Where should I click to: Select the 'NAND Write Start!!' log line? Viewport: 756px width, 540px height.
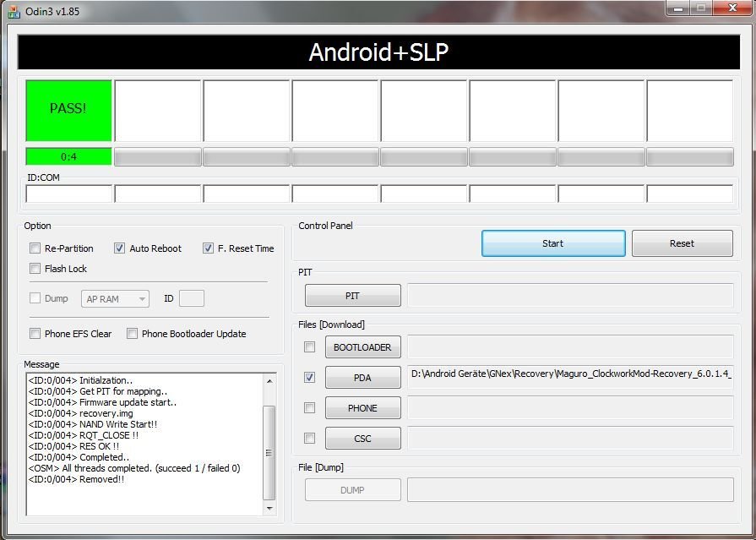tap(93, 424)
